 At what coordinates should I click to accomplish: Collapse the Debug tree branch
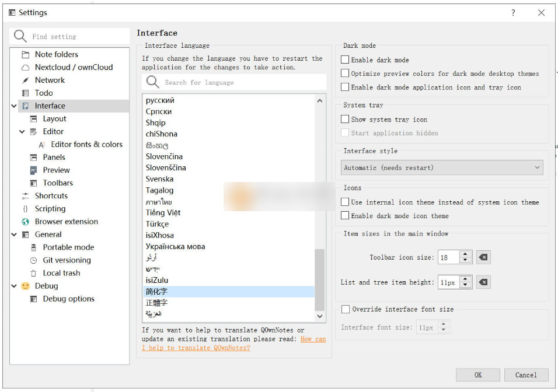tap(14, 286)
